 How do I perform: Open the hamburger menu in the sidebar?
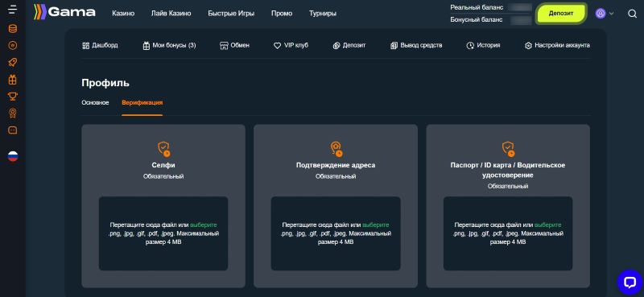[13, 10]
